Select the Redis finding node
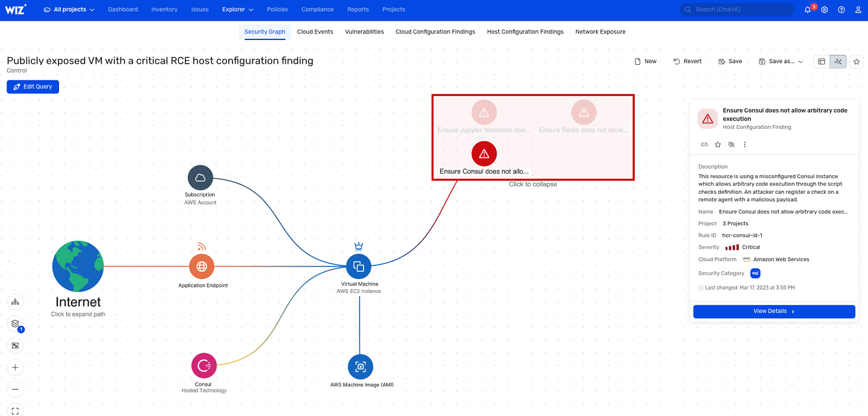The height and width of the screenshot is (416, 868). point(584,112)
